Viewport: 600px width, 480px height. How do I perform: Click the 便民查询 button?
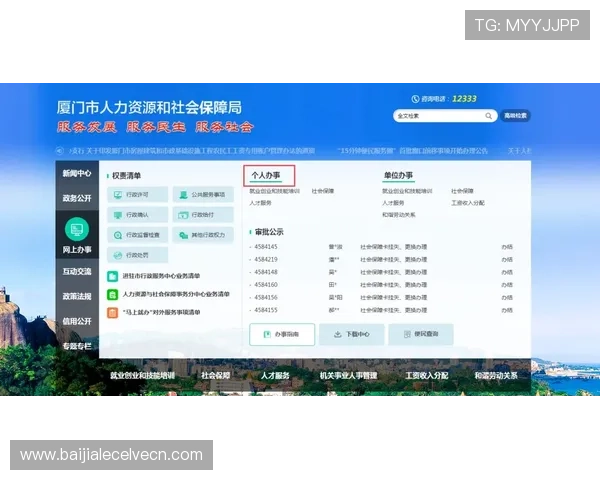pyautogui.click(x=421, y=334)
